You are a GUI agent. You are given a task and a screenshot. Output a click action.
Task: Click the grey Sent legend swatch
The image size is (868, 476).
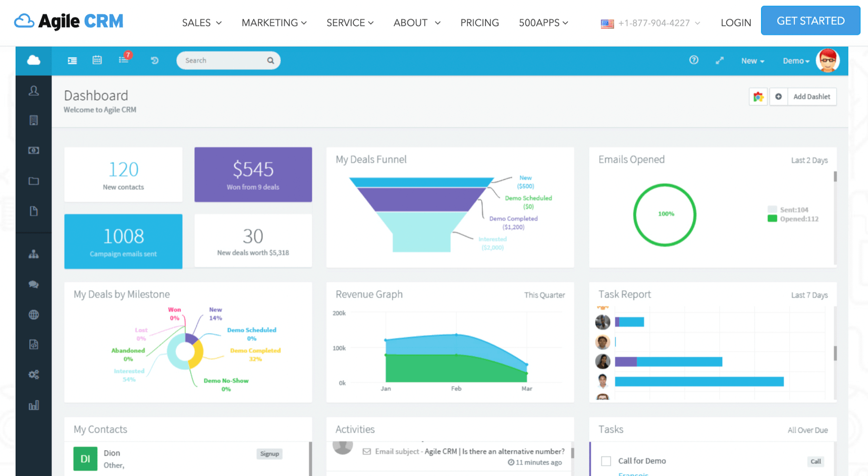(772, 209)
